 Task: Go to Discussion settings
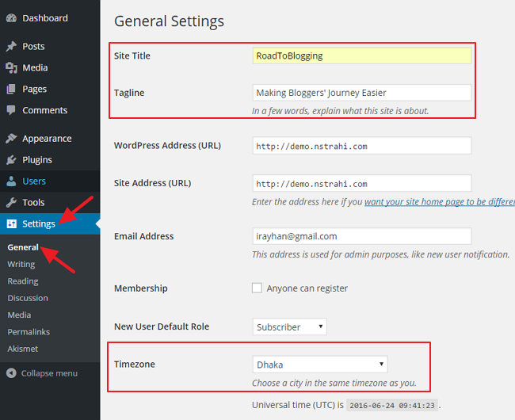pyautogui.click(x=28, y=298)
